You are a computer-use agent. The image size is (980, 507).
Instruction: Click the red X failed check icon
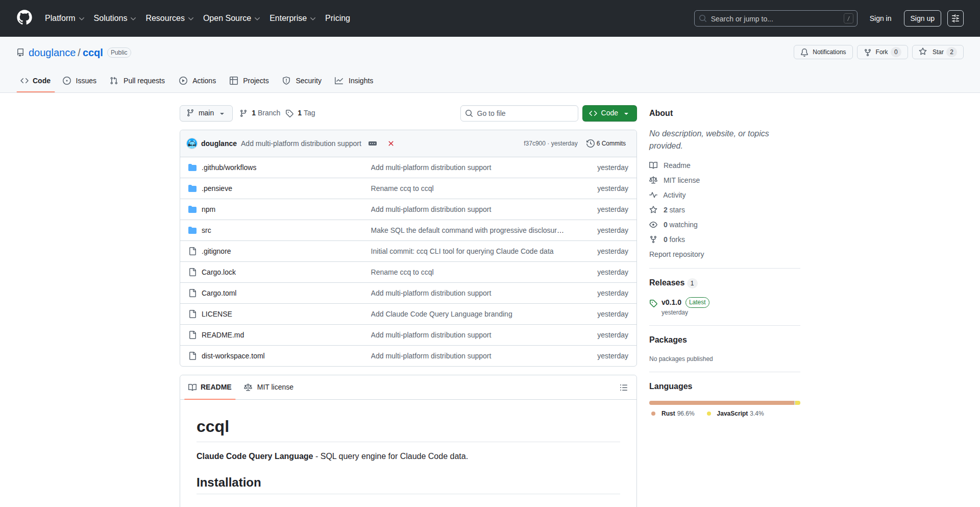390,143
